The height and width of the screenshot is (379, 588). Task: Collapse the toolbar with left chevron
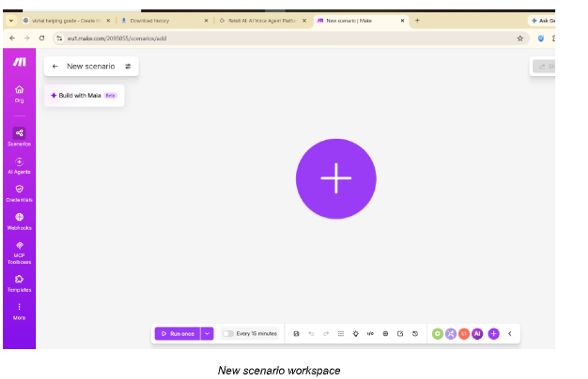point(510,333)
